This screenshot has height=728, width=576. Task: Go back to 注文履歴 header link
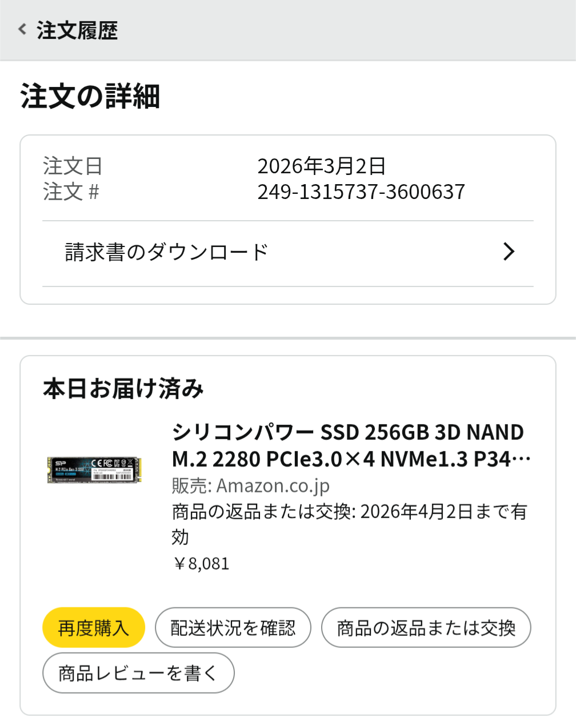[x=77, y=30]
